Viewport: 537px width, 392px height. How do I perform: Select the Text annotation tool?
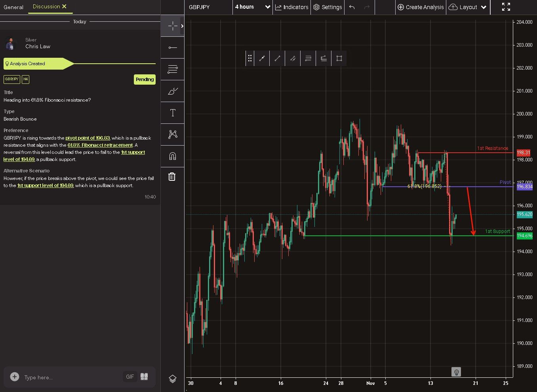(x=172, y=113)
